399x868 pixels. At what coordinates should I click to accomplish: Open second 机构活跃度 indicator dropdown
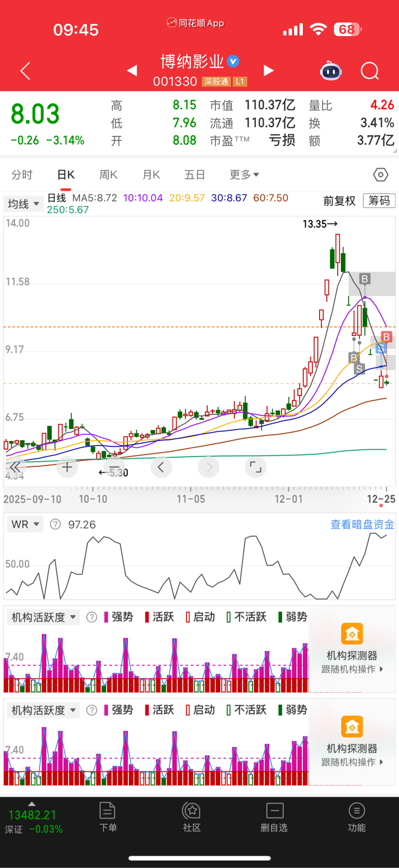click(x=44, y=710)
